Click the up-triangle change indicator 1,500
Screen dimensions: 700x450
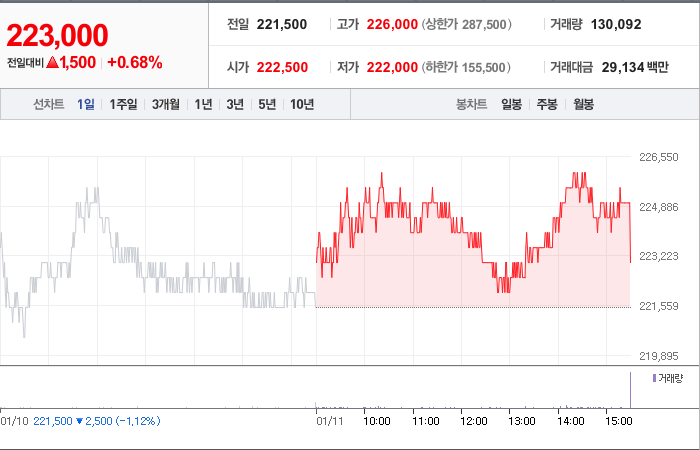71,62
